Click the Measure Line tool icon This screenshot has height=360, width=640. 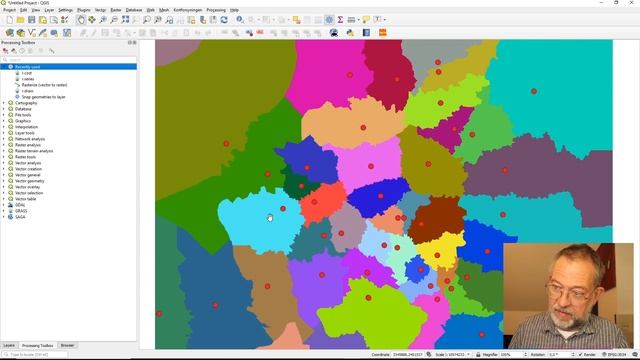pos(351,20)
